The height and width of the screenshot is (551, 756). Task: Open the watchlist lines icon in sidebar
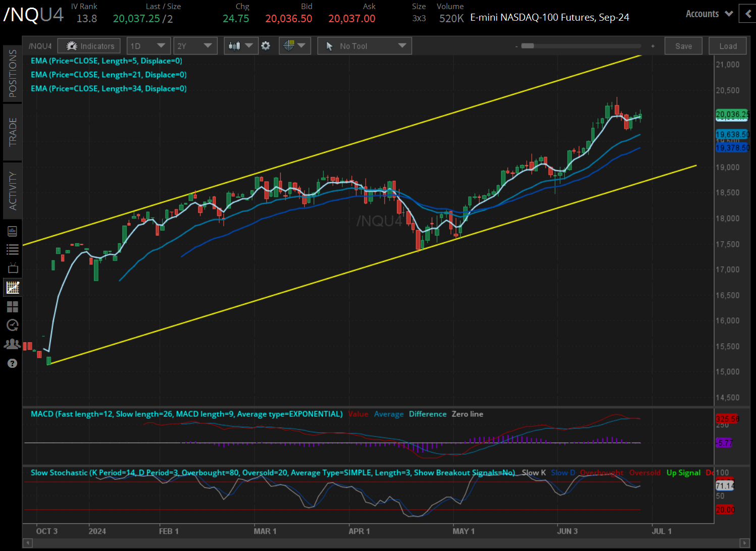coord(13,249)
